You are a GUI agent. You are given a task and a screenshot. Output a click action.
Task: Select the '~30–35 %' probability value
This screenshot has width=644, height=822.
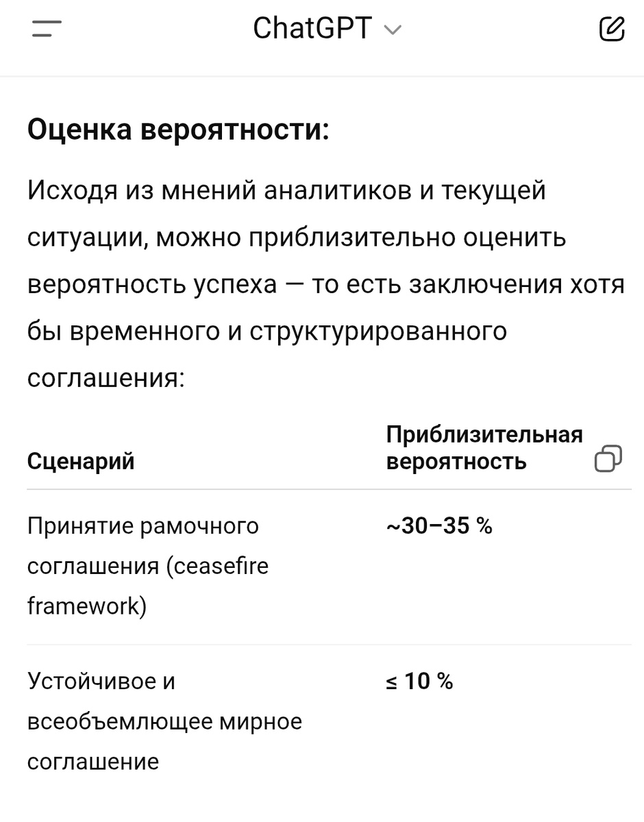(440, 525)
